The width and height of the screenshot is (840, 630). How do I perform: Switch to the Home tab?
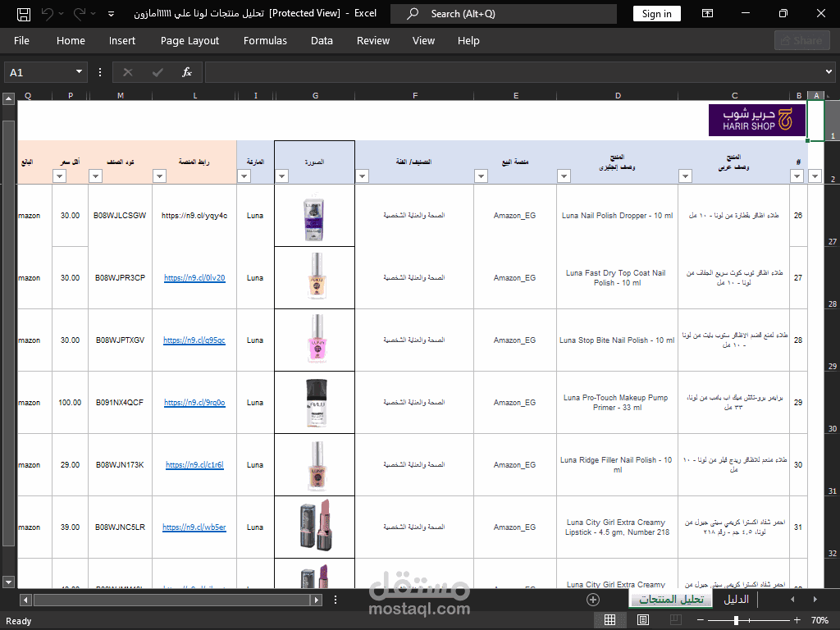pos(71,41)
